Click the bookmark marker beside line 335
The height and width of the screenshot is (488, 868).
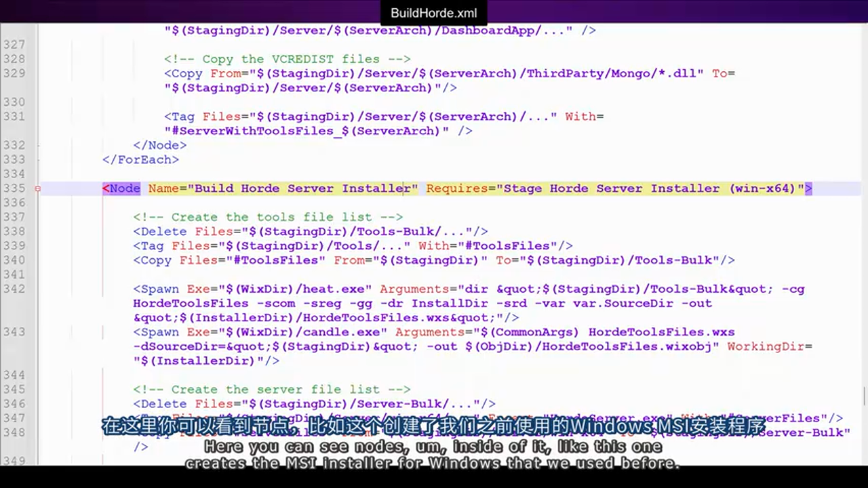click(38, 188)
